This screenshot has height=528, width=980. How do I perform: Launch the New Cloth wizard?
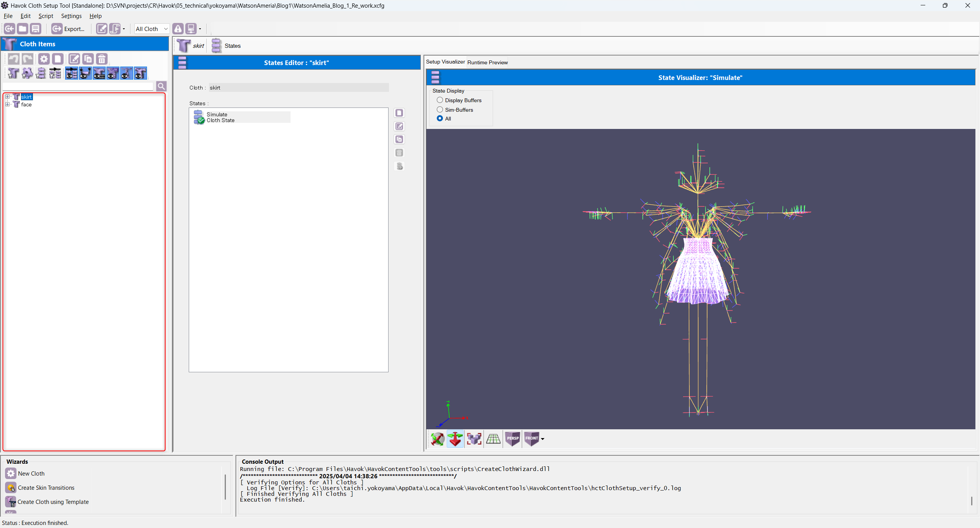pos(25,474)
